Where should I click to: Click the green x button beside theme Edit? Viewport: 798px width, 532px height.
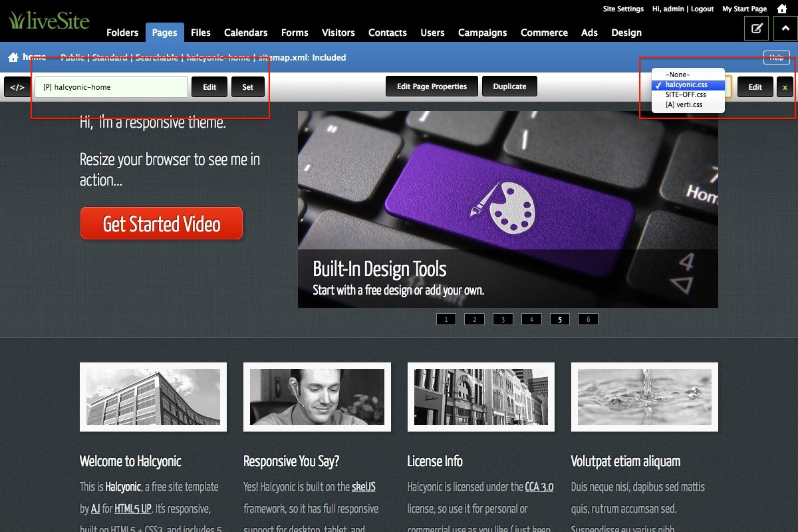click(x=785, y=87)
